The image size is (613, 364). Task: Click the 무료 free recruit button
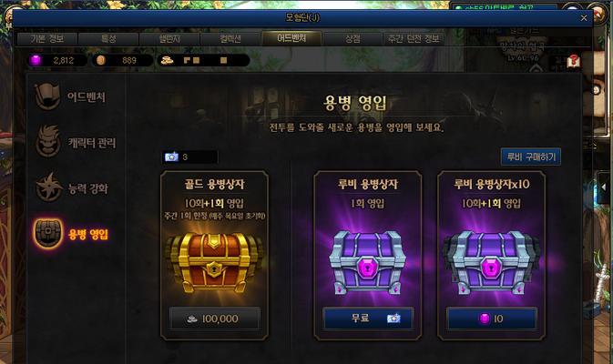pos(368,318)
